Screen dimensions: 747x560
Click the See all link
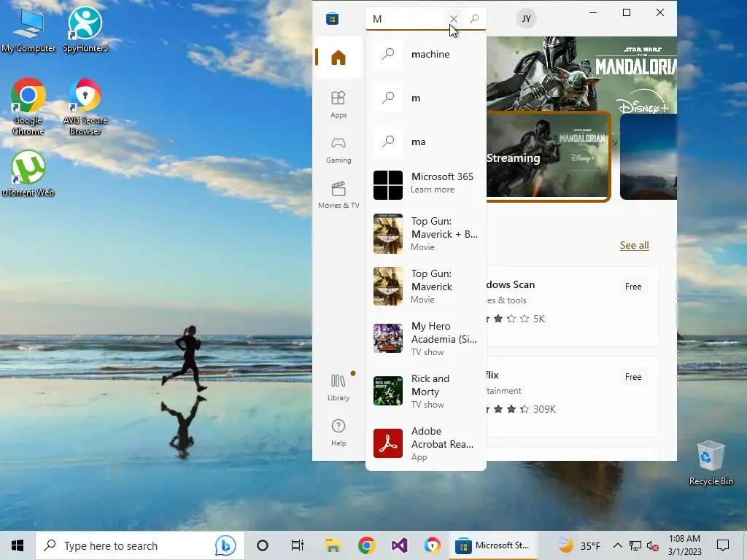pos(634,245)
